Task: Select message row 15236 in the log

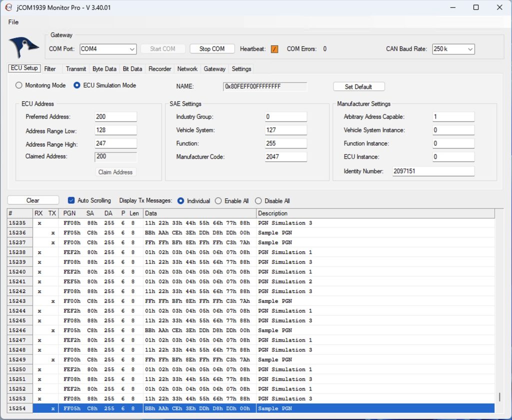Action: 200,232
